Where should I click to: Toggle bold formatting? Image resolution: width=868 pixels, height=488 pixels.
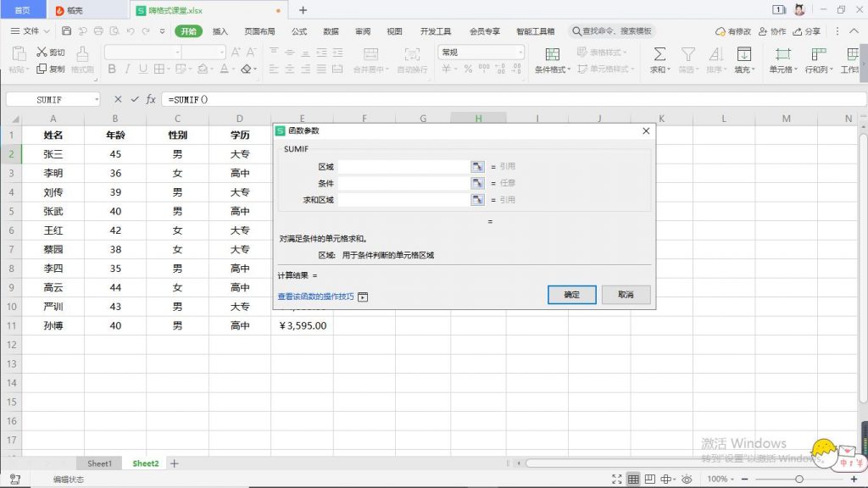coord(112,69)
